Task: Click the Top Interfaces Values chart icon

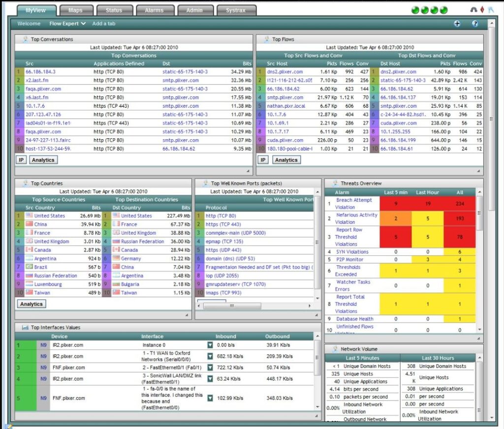Action: point(25,327)
